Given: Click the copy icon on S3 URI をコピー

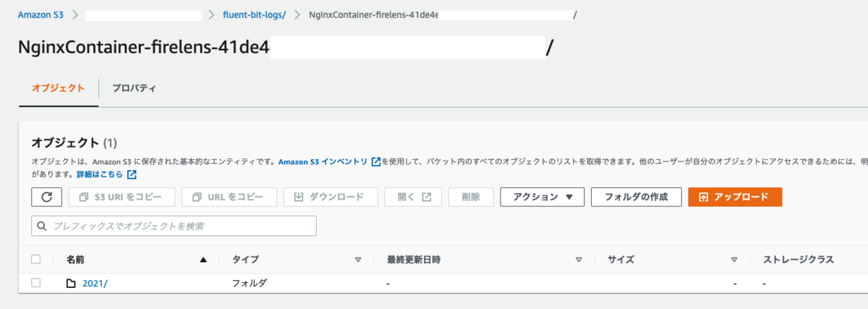Looking at the screenshot, I should tap(83, 197).
